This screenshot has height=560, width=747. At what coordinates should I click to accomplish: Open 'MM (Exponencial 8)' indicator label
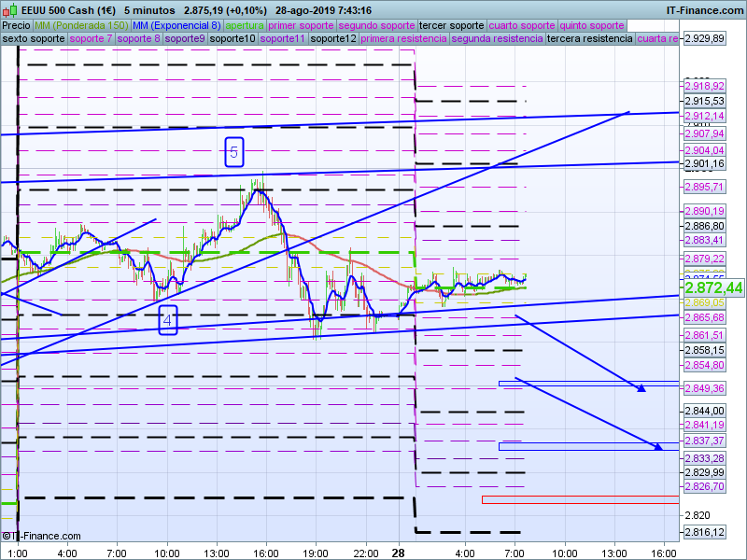click(176, 25)
